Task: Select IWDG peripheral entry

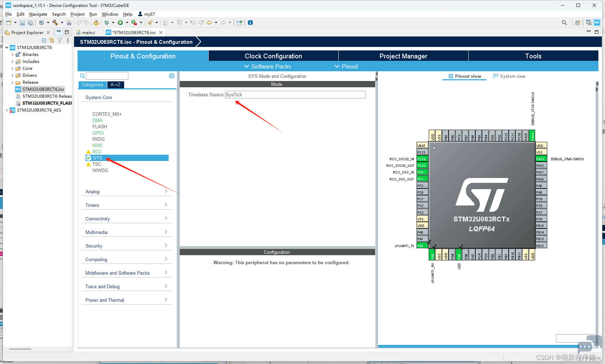Action: (98, 139)
